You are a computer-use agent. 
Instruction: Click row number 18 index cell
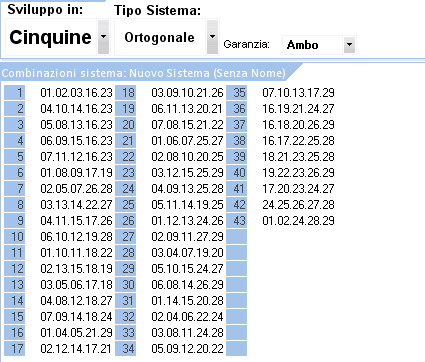(126, 93)
